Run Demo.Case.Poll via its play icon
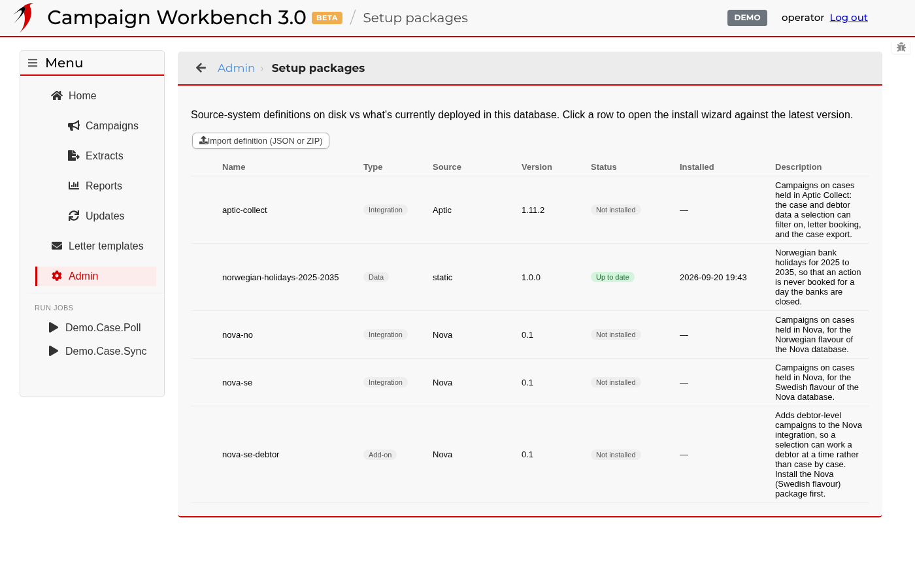Image resolution: width=915 pixels, height=588 pixels. tap(54, 327)
